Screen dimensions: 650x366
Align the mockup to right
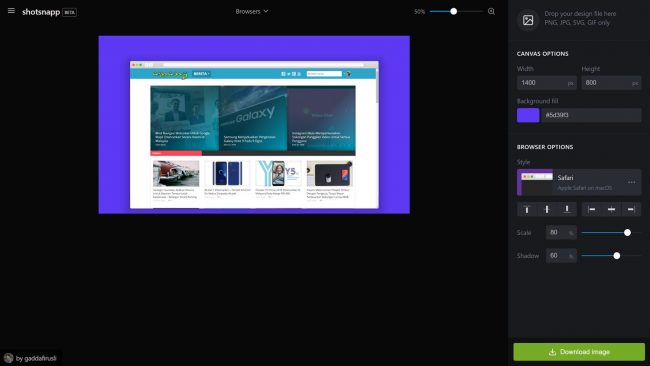631,209
